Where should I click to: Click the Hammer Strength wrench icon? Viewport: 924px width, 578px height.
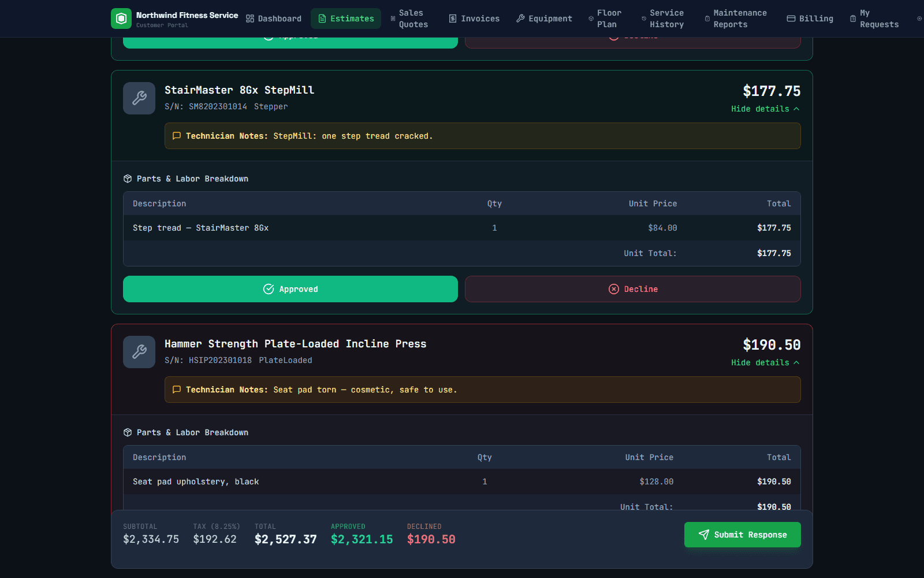coord(139,352)
